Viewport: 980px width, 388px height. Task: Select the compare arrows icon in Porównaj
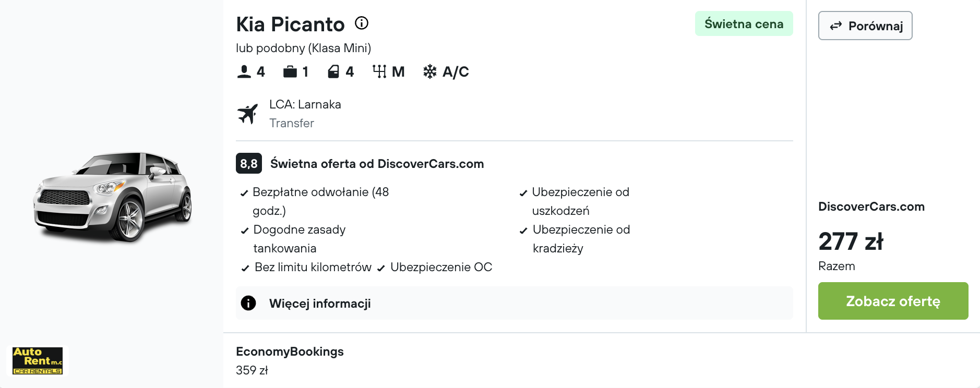click(x=836, y=26)
